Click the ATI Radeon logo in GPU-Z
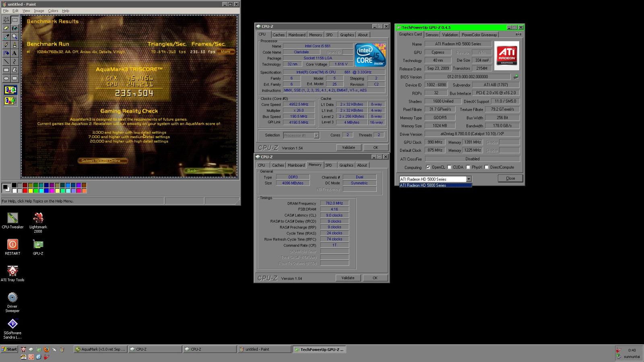Screen dimensions: 644x362 (x=506, y=56)
